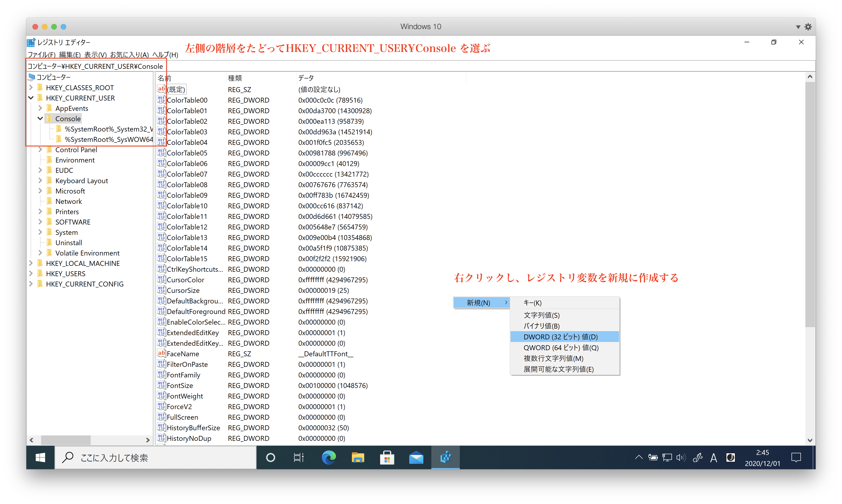
Task: Click the registry address bar field
Action: tap(421, 66)
